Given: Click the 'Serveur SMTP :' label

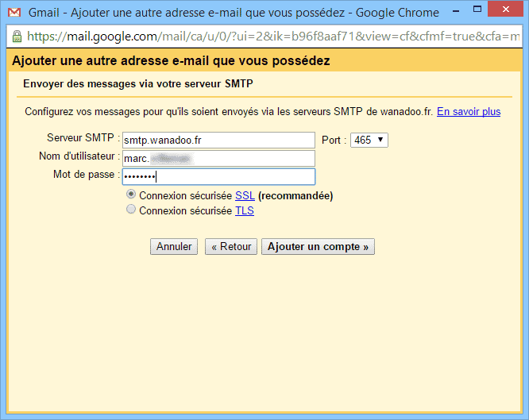Looking at the screenshot, I should click(x=83, y=138).
